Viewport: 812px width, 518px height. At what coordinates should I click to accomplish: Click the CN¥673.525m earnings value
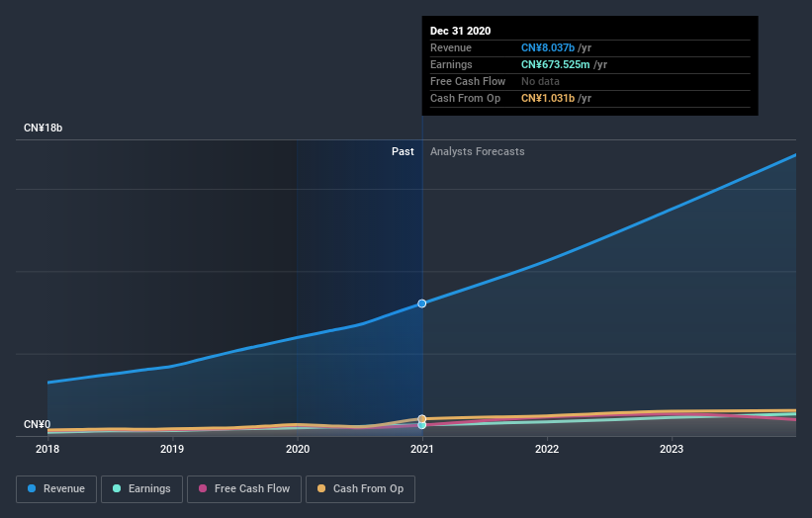pos(556,64)
